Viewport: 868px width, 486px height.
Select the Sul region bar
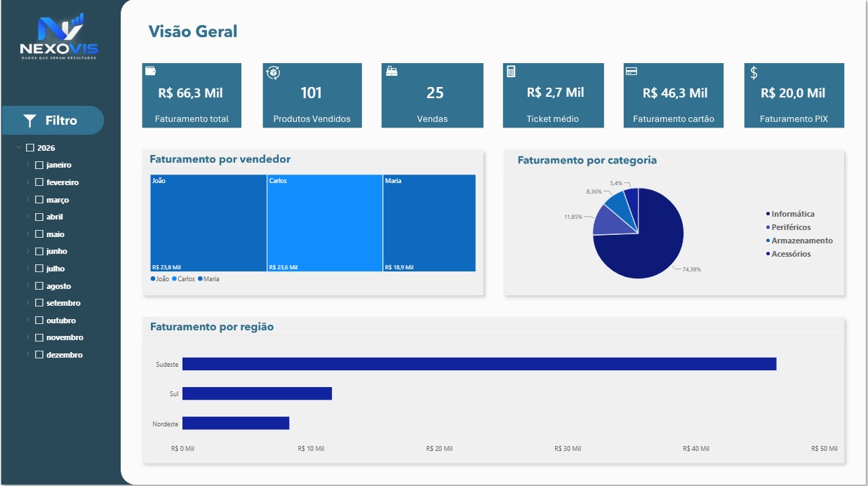[257, 393]
